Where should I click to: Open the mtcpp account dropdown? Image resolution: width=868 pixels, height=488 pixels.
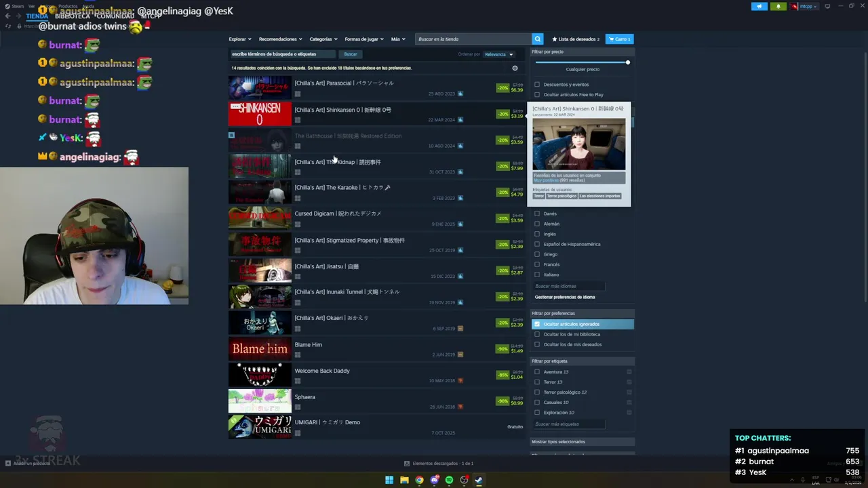coord(804,6)
